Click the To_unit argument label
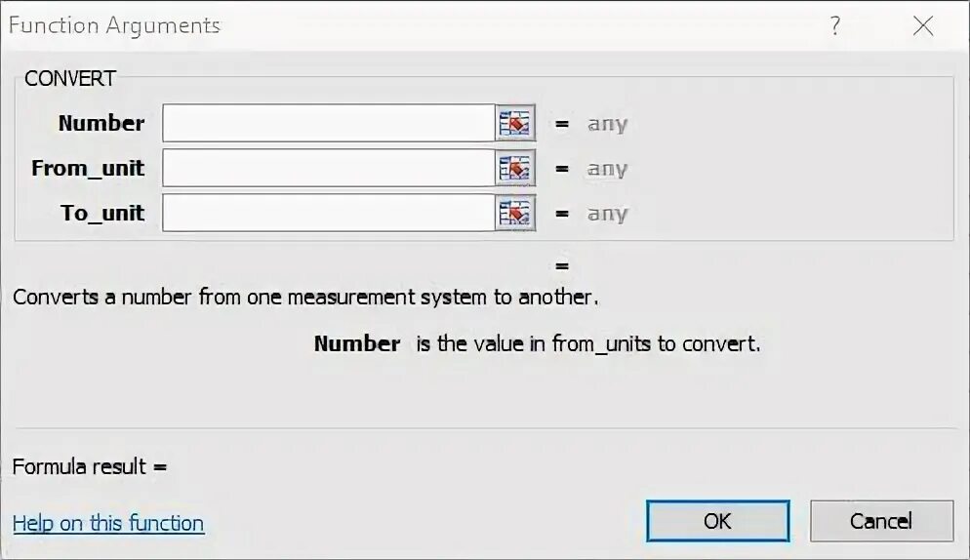The width and height of the screenshot is (970, 560). [x=102, y=214]
